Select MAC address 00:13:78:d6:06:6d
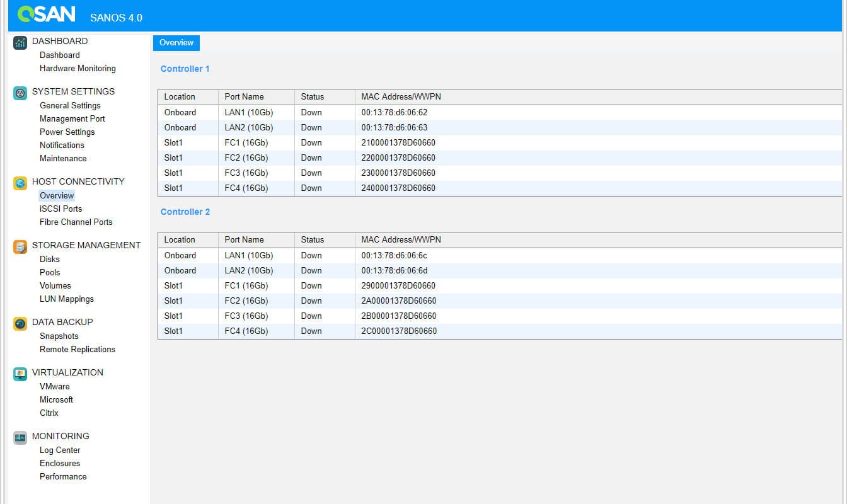This screenshot has height=504, width=847. [394, 270]
